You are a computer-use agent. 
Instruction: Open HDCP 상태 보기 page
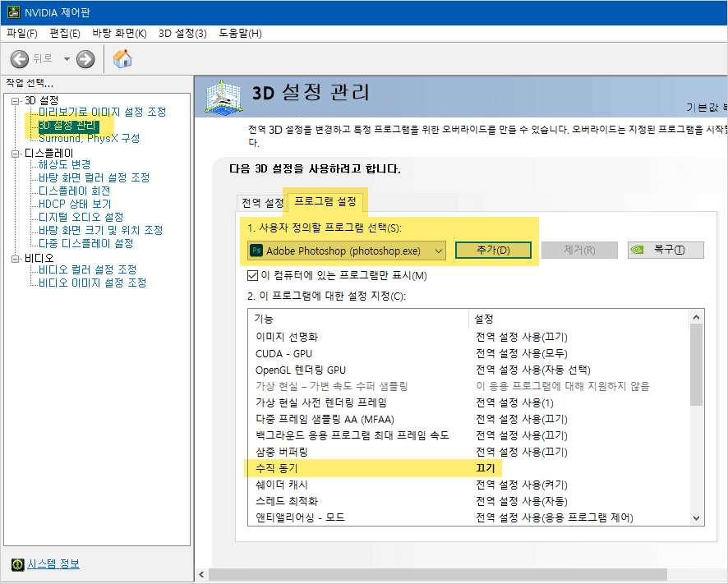pos(75,204)
